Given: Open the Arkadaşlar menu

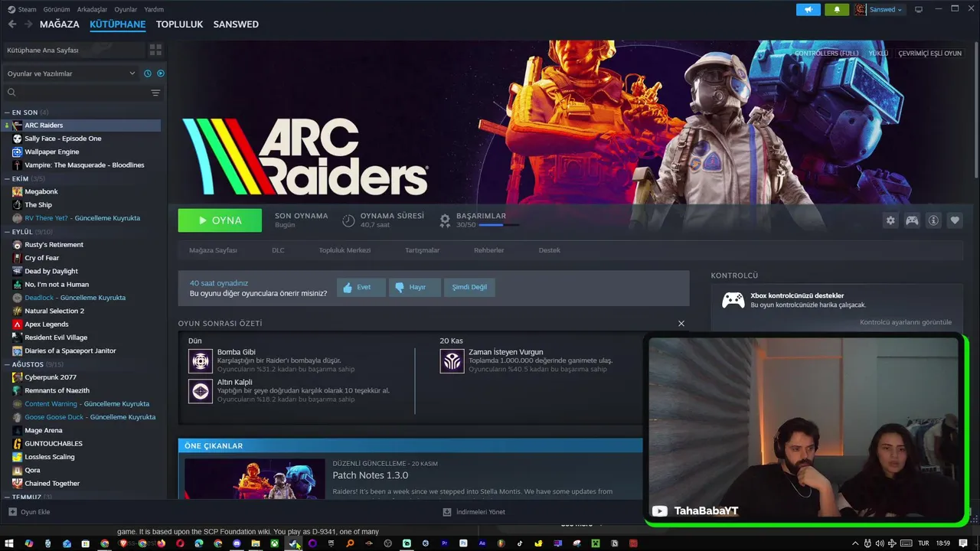Looking at the screenshot, I should coord(93,9).
